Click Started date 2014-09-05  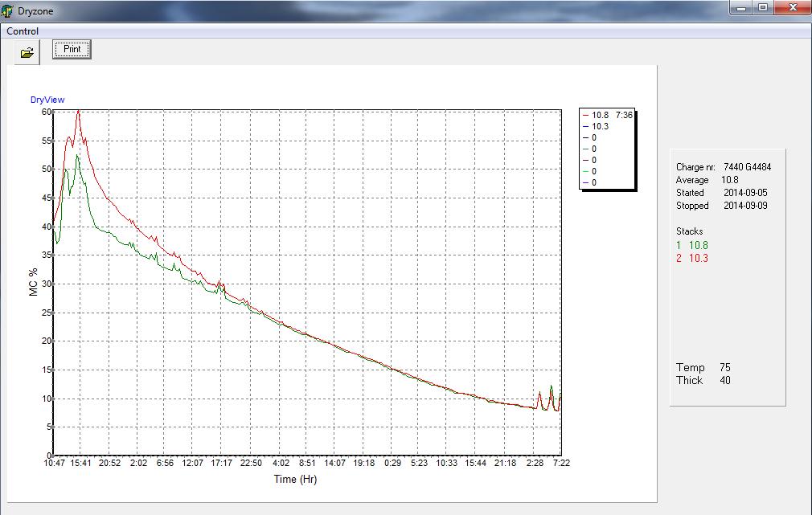tap(745, 193)
